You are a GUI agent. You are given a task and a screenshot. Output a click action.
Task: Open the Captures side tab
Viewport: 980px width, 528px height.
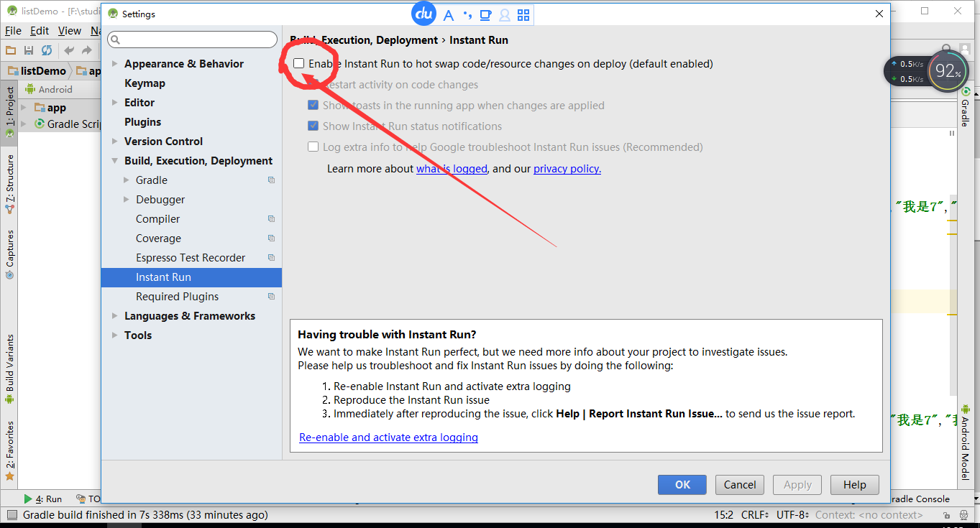pos(10,254)
